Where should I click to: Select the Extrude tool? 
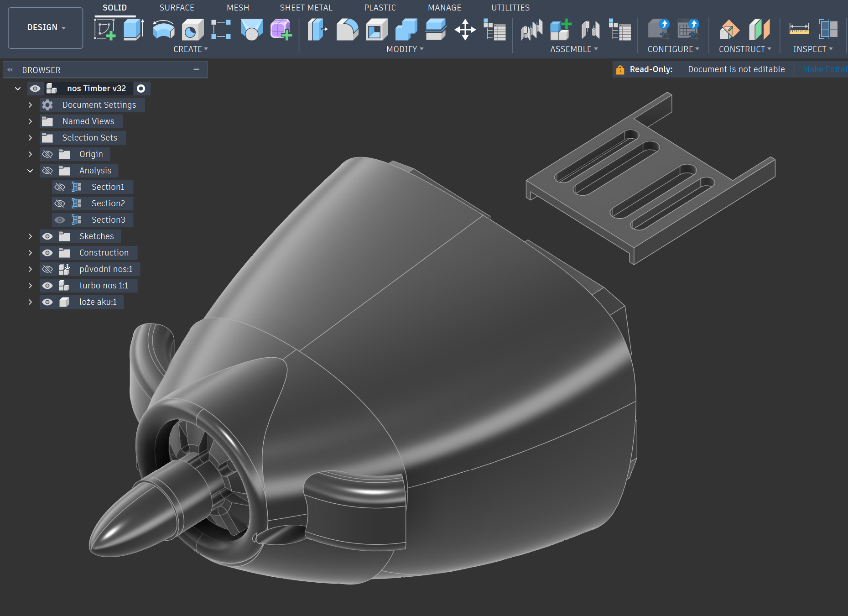pos(134,30)
